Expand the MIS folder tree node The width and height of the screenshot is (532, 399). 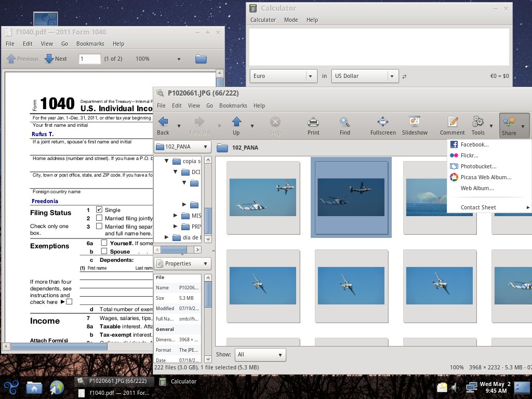[x=176, y=216]
